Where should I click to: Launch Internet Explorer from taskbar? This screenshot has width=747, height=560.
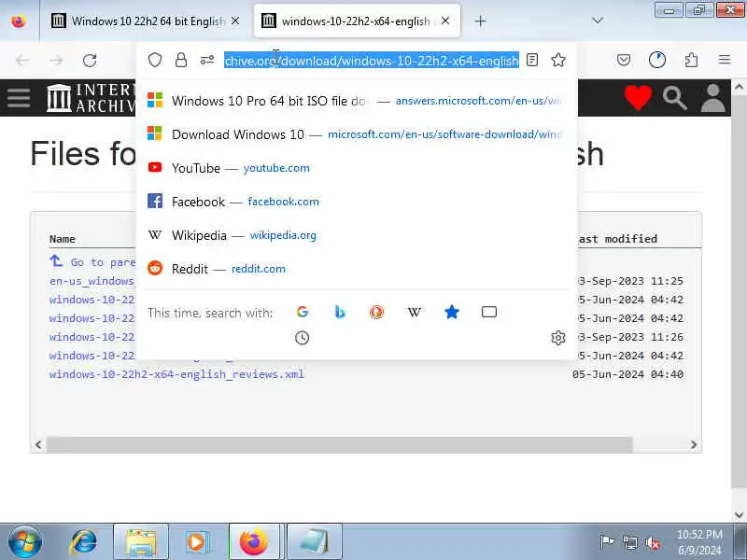pyautogui.click(x=84, y=542)
